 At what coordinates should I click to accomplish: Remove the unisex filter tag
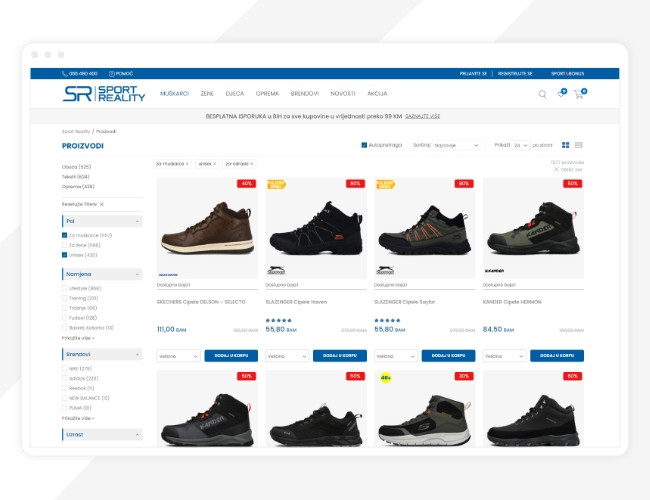point(215,164)
